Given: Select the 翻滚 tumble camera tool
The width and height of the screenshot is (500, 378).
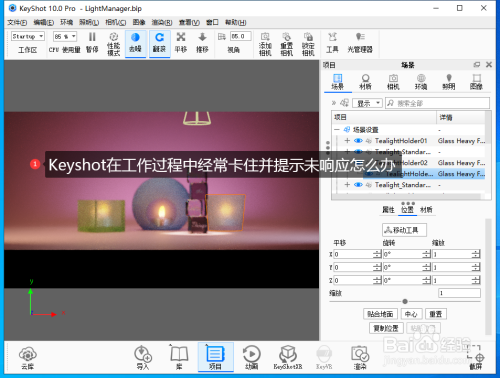Looking at the screenshot, I should tap(159, 43).
